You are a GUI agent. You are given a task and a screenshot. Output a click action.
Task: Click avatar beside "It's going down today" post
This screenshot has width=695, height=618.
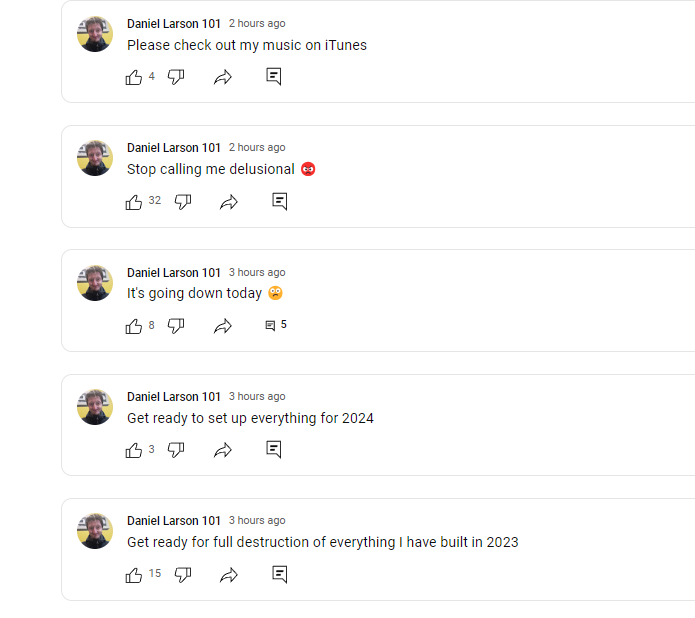click(x=95, y=283)
